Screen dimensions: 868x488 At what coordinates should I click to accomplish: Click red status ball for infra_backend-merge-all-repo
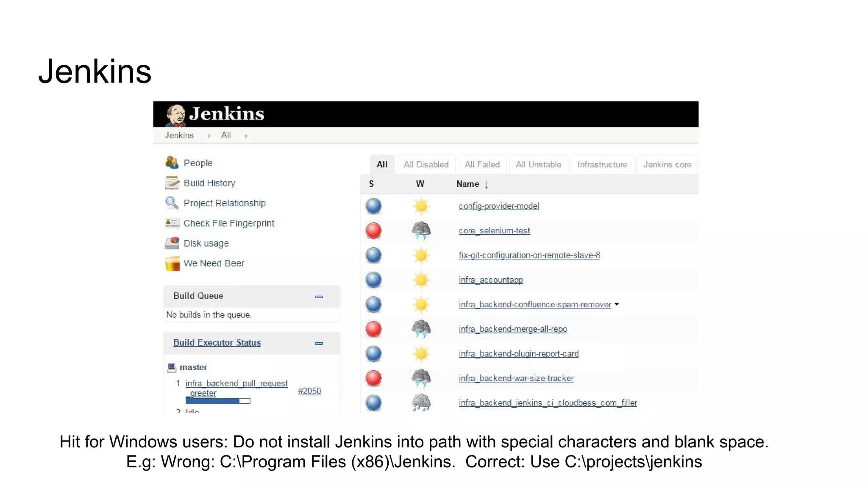point(373,329)
